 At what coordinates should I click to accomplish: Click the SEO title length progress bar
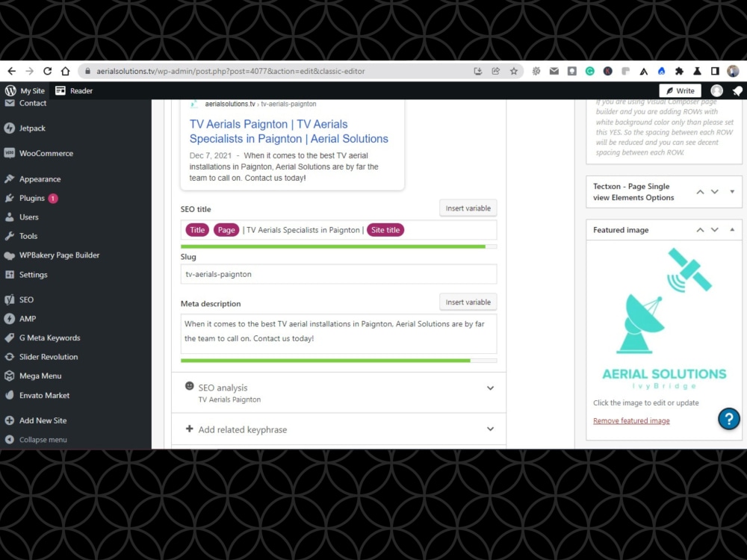(338, 246)
